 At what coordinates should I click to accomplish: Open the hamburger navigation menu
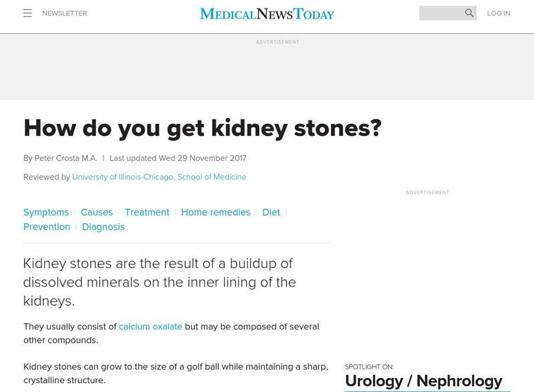[x=26, y=11]
